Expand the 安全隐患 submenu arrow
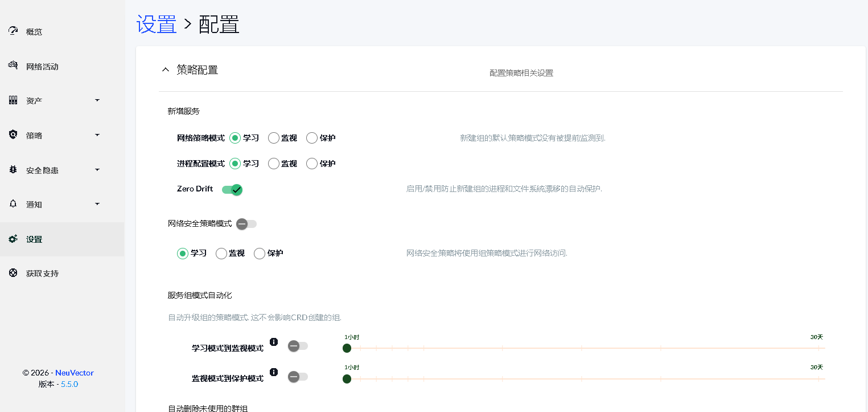Image resolution: width=868 pixels, height=412 pixels. point(97,170)
